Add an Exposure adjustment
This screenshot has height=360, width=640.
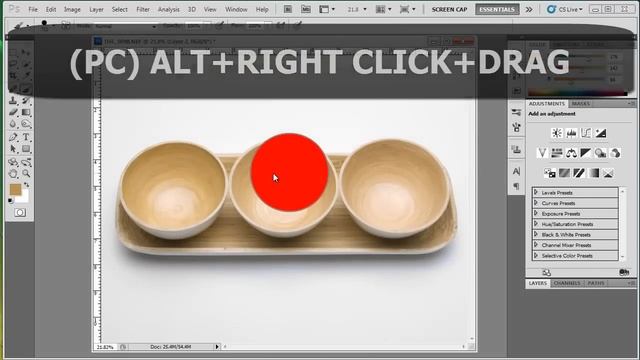coord(600,133)
